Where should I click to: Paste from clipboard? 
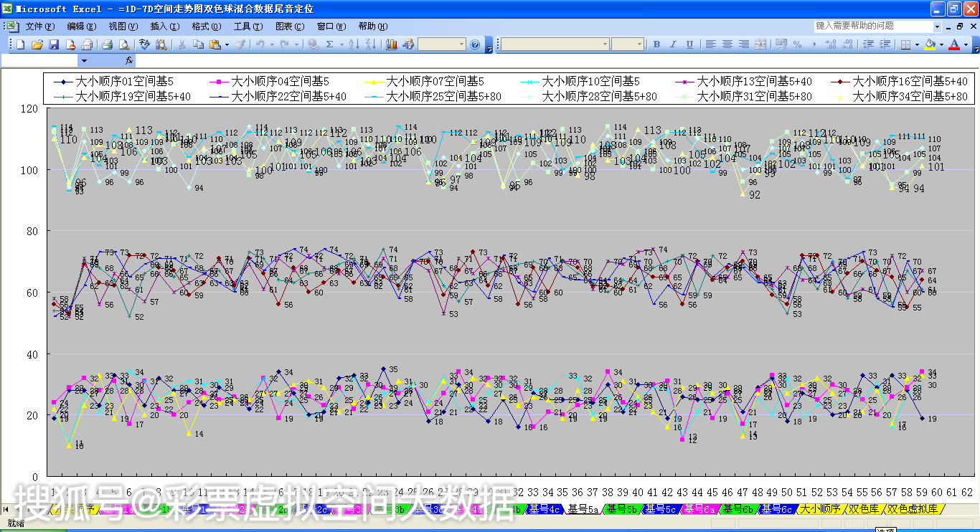(215, 44)
